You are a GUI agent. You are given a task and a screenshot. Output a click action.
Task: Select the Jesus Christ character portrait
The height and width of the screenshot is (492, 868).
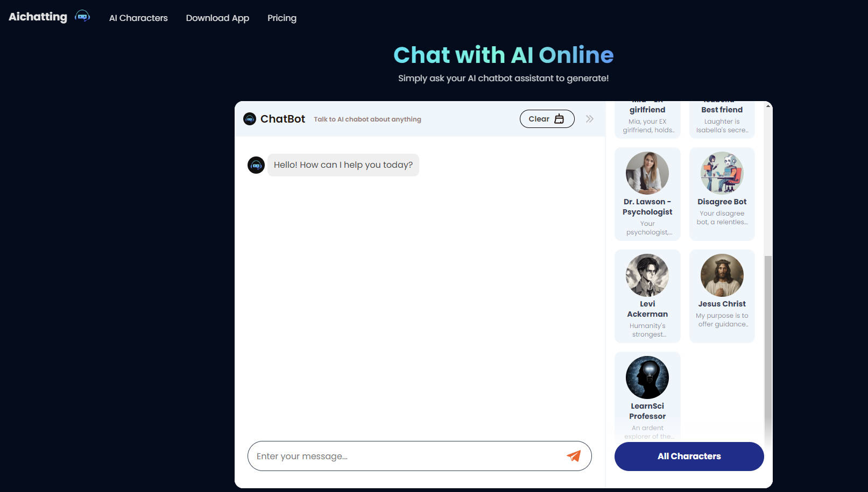coord(722,275)
